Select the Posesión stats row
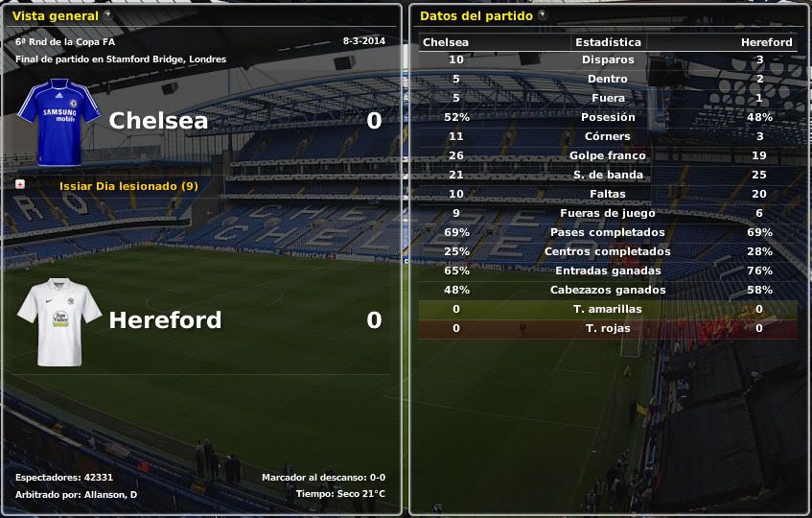 click(x=608, y=117)
